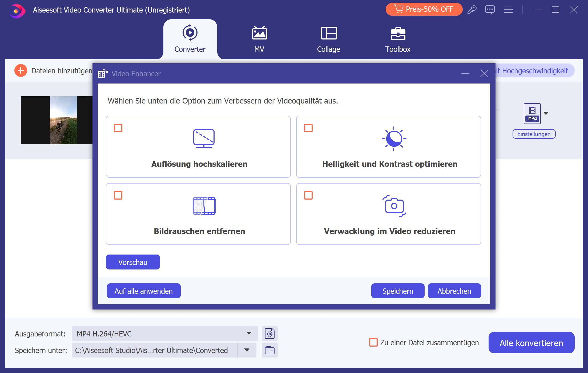Expand the save path dropdown arrow
The height and width of the screenshot is (373, 588).
(x=247, y=350)
